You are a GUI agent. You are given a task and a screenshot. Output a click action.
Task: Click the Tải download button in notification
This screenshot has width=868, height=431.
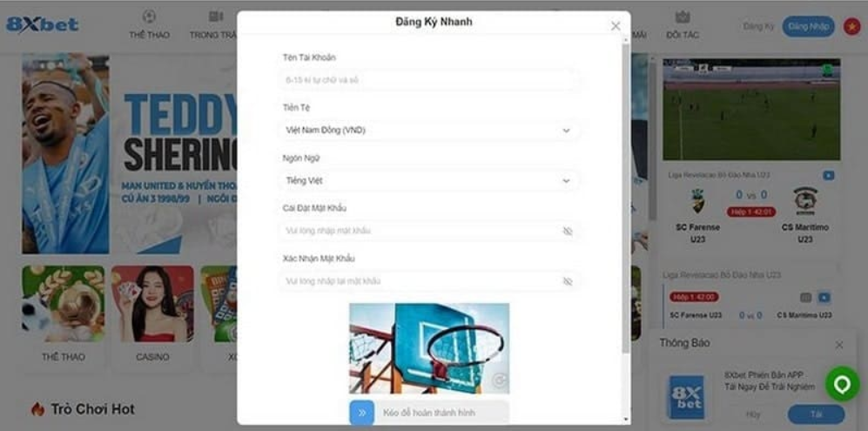[816, 414]
